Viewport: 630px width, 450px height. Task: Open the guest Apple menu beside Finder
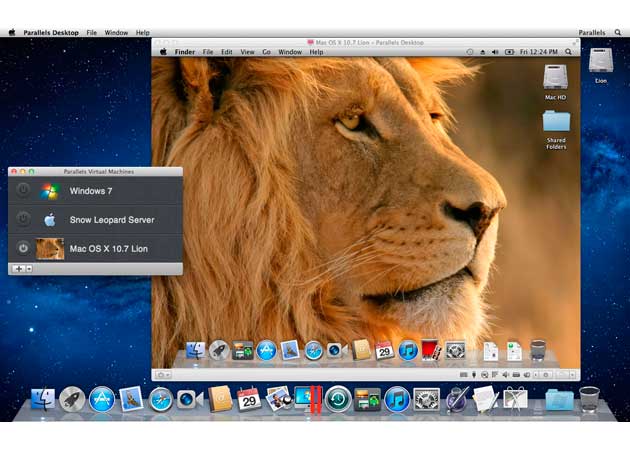coord(162,51)
